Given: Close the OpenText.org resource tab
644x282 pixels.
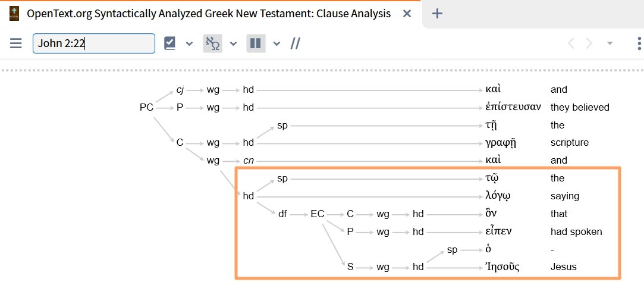Looking at the screenshot, I should click(x=407, y=14).
